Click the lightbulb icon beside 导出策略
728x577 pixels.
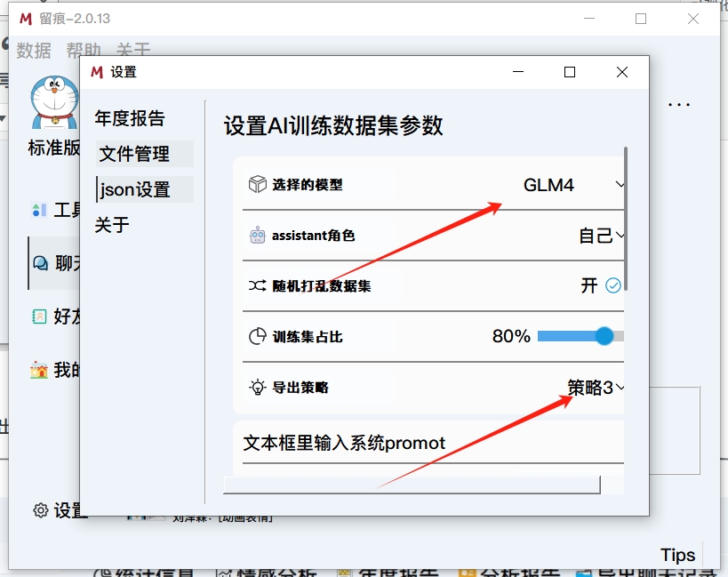[257, 387]
